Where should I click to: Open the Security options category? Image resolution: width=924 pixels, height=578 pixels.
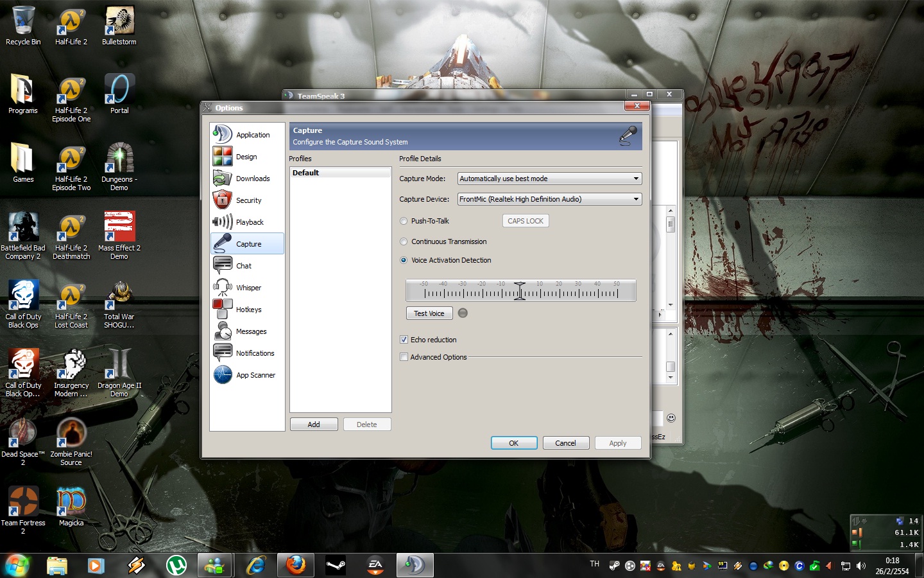tap(247, 200)
